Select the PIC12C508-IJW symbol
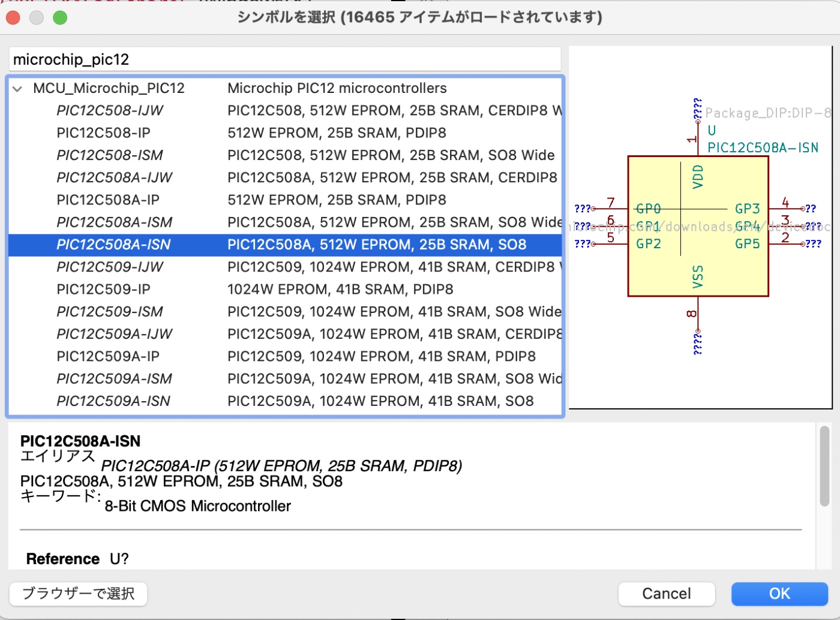The width and height of the screenshot is (840, 620). 285,110
